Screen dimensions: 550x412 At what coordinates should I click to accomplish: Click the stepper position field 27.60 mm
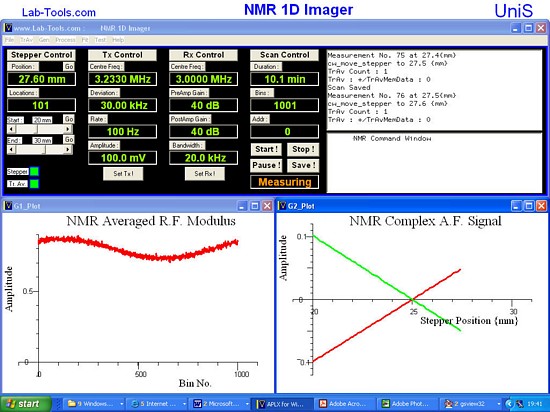[41, 79]
